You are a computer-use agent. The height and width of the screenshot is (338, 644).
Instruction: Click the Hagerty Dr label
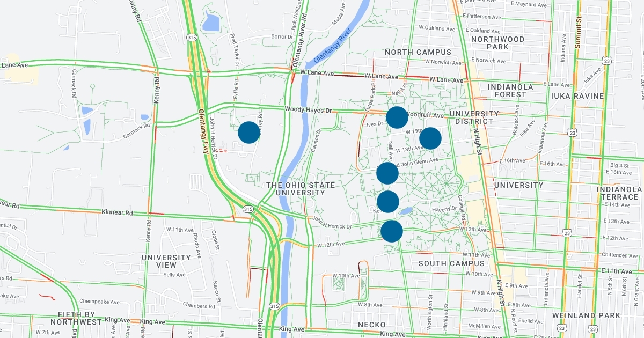443,210
